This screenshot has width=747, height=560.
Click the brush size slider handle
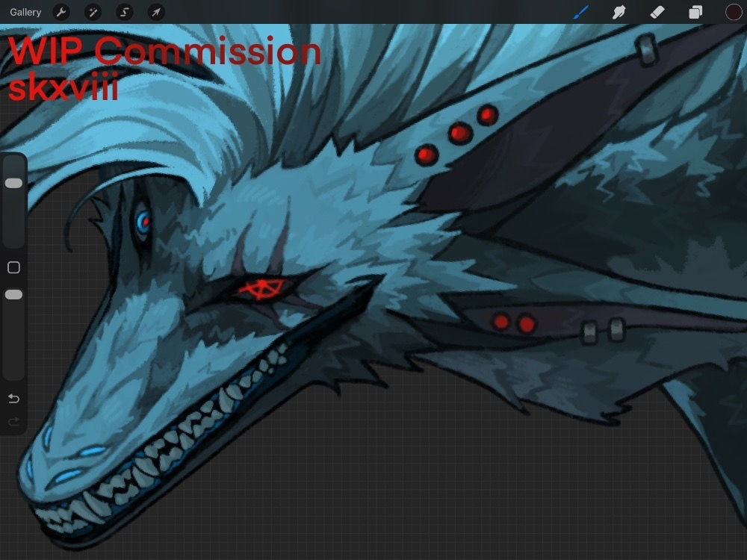tap(13, 183)
